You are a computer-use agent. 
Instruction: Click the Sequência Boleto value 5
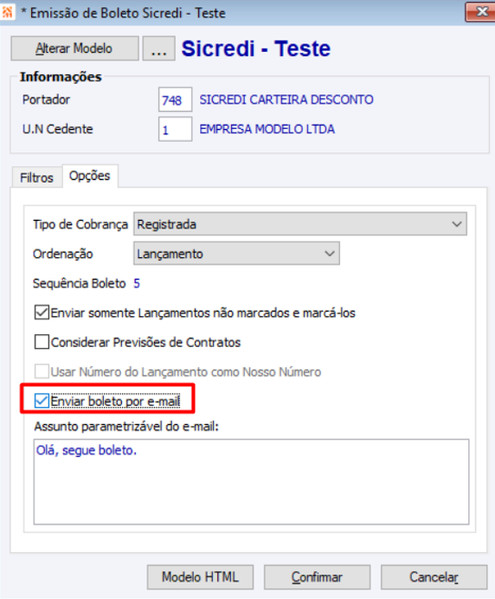[137, 283]
